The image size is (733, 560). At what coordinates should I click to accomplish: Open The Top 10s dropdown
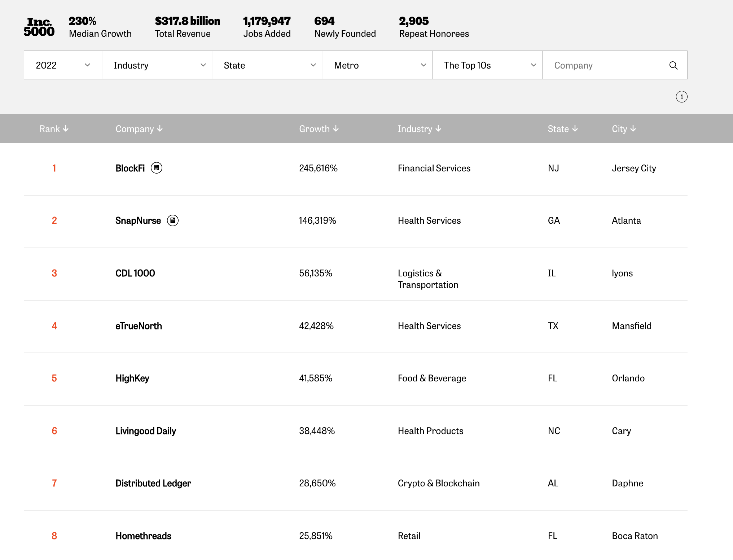pos(487,65)
